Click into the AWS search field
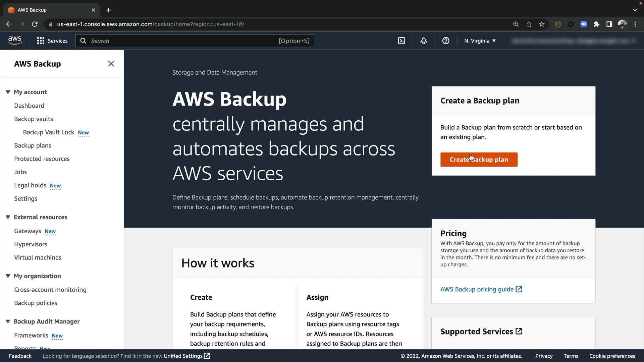The width and height of the screenshot is (644, 362). tap(181, 41)
